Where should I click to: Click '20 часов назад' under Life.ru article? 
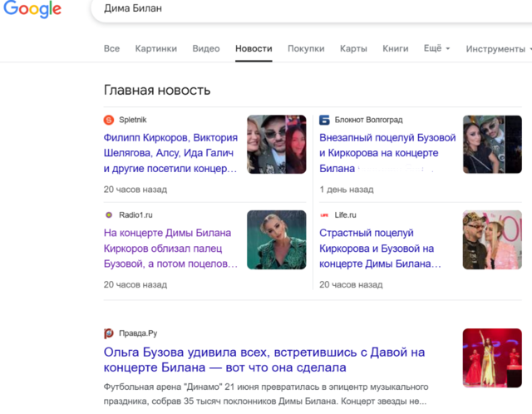(351, 284)
